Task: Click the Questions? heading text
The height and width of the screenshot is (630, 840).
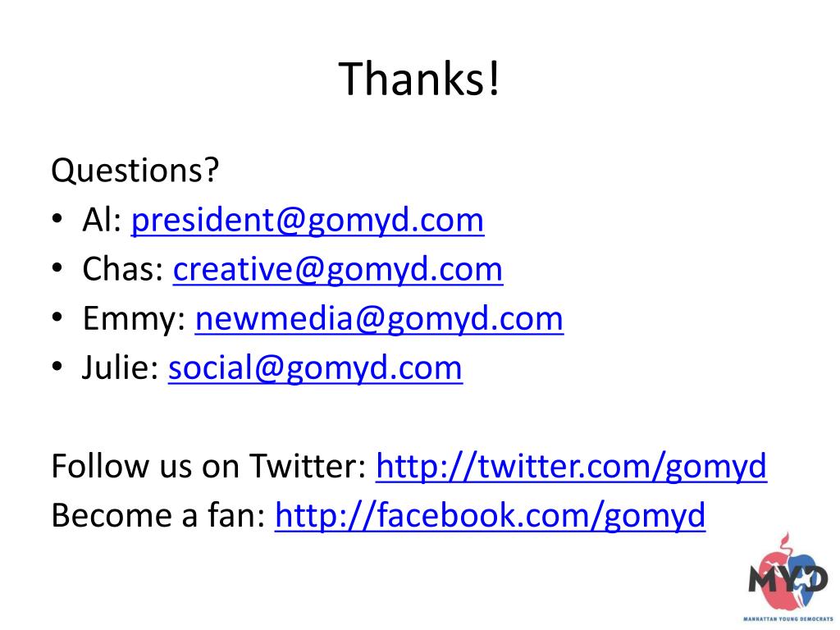Action: tap(135, 171)
